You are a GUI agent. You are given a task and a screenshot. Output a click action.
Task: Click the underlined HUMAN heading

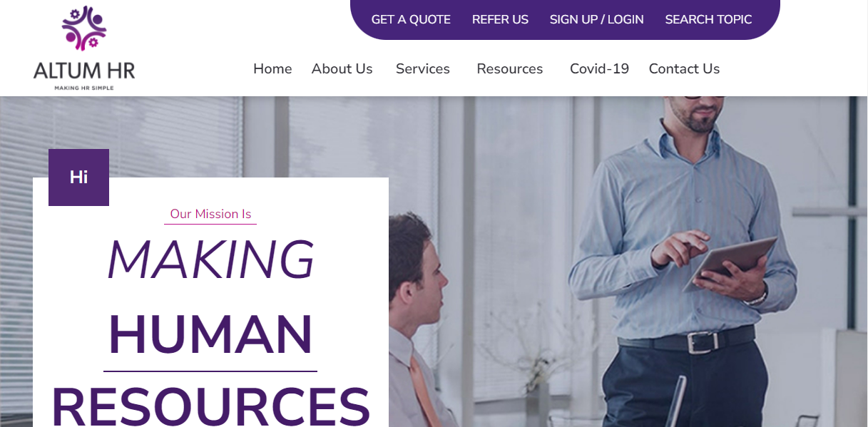click(210, 334)
